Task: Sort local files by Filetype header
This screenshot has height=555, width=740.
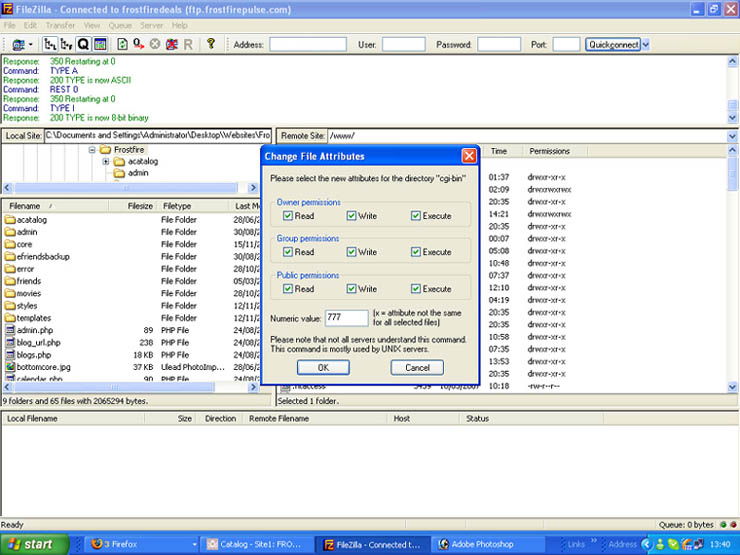Action: 193,206
